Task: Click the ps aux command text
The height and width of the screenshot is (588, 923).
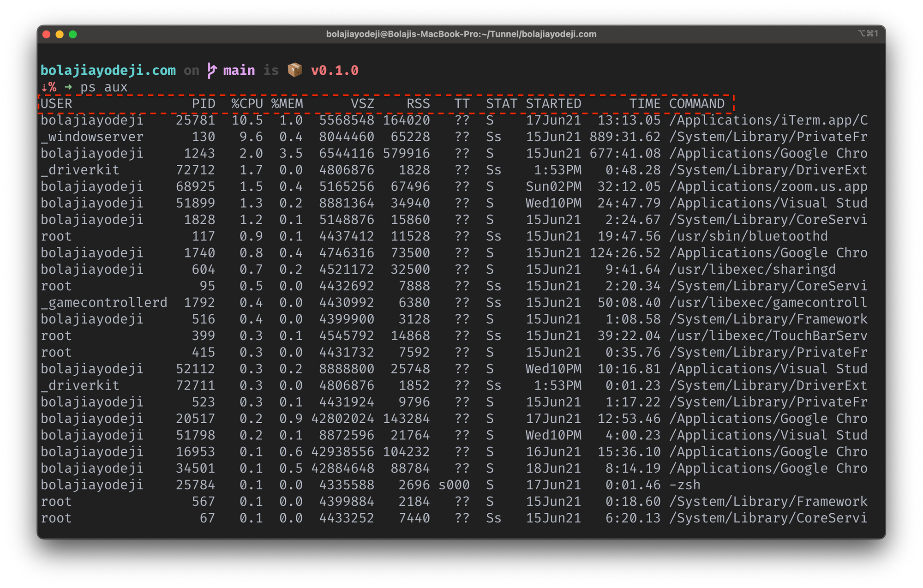Action: point(104,86)
